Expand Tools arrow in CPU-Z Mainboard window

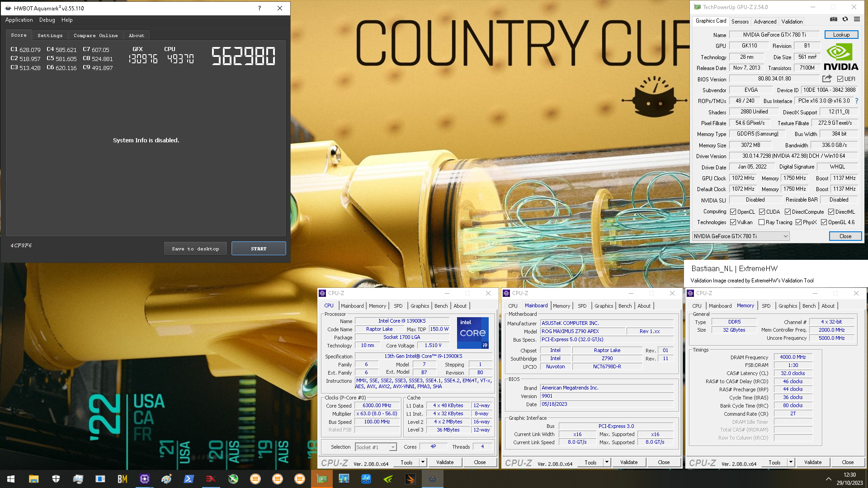click(x=607, y=462)
